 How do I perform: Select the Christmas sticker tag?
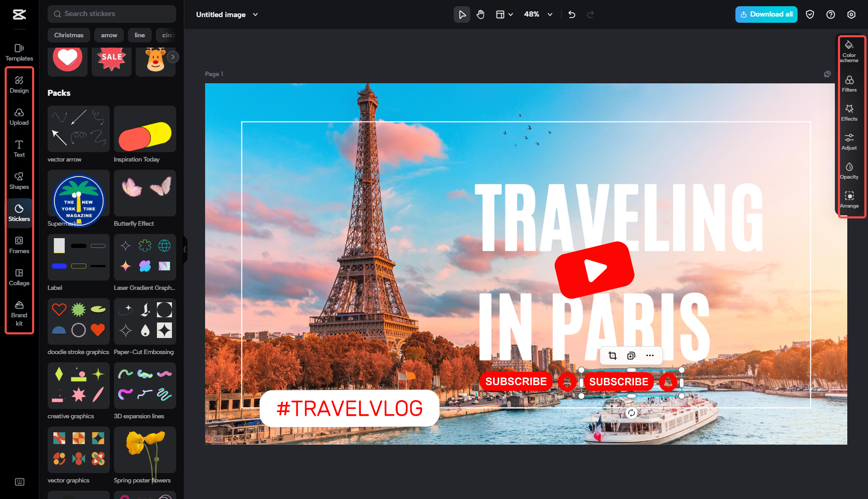[x=68, y=35]
